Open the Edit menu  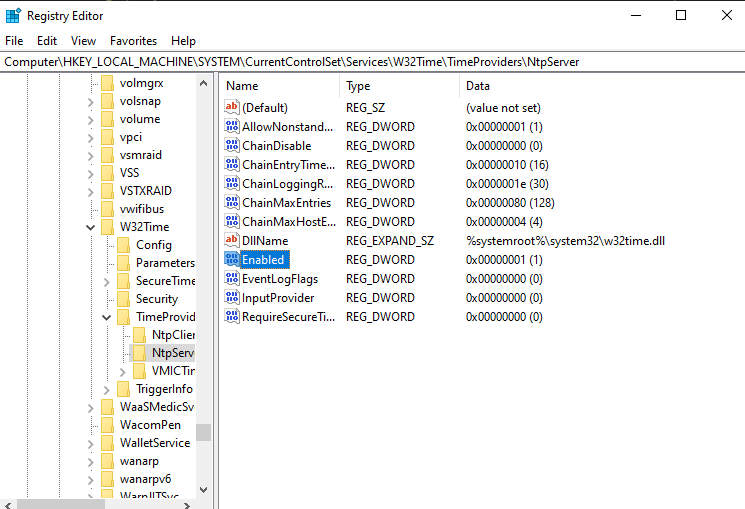tap(47, 41)
